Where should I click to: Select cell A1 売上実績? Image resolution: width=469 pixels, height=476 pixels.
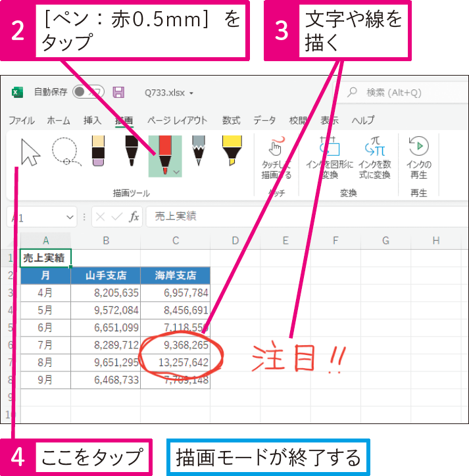pos(45,258)
